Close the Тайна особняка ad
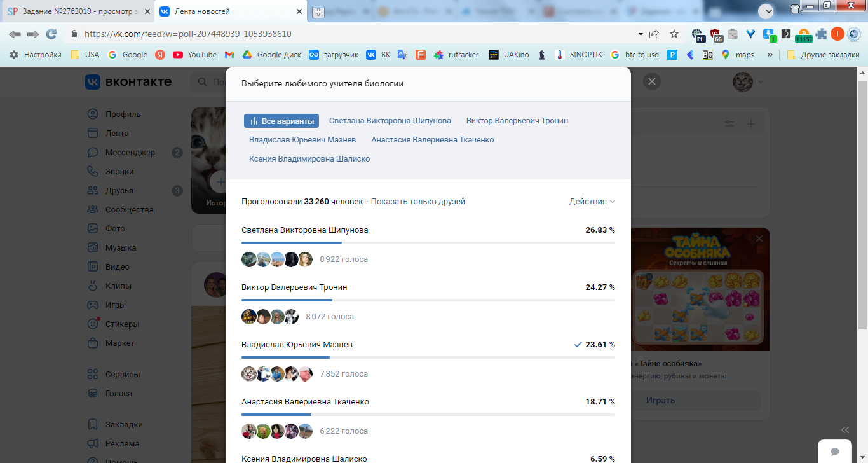868x463 pixels. 759,238
